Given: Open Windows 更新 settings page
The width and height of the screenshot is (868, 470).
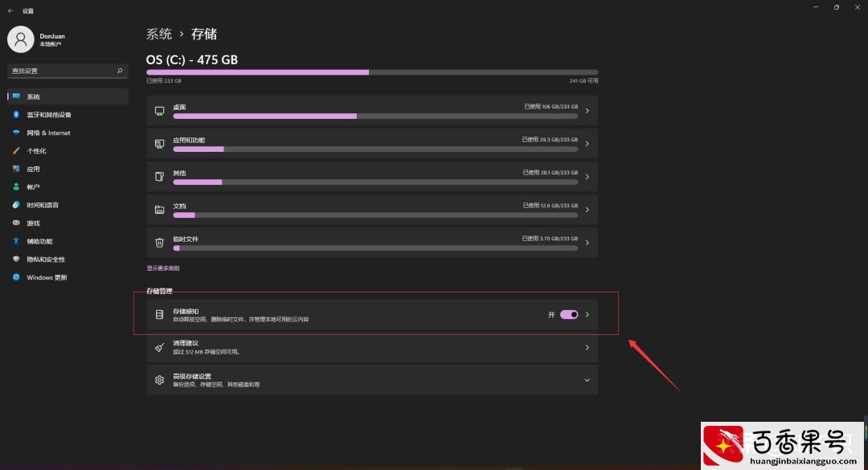Looking at the screenshot, I should point(68,277).
